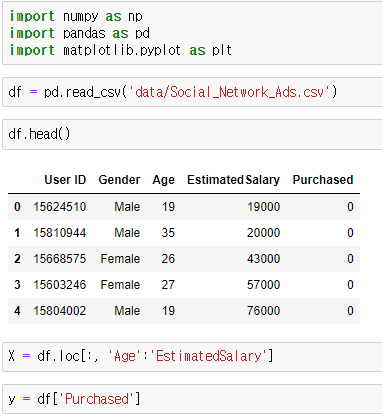The width and height of the screenshot is (382, 417).
Task: Click the 'import pandas as pd' line
Action: [80, 33]
